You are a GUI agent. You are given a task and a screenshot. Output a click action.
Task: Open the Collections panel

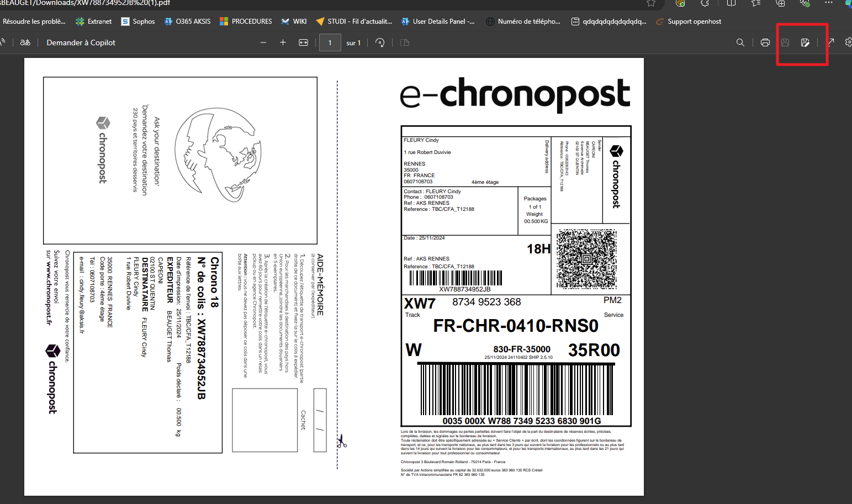click(780, 3)
